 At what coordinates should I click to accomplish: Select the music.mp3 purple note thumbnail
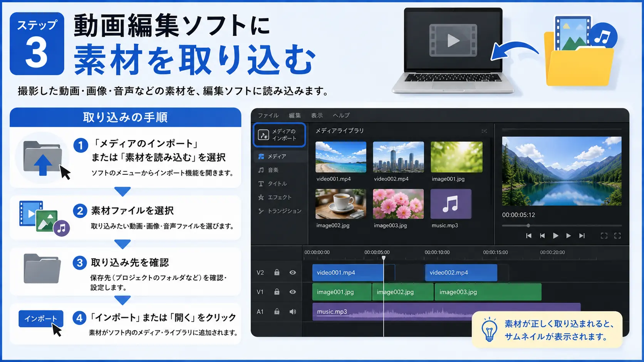point(451,204)
